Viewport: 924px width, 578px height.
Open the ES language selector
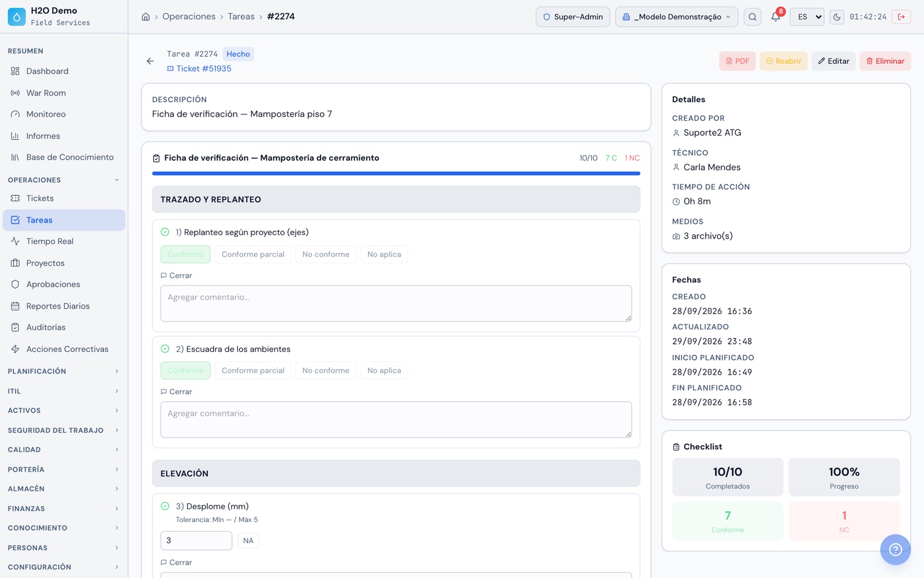tap(807, 17)
